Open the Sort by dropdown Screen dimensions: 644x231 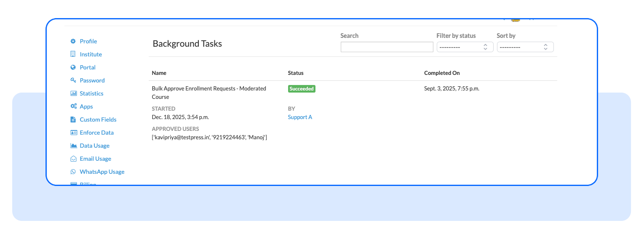[x=525, y=47]
